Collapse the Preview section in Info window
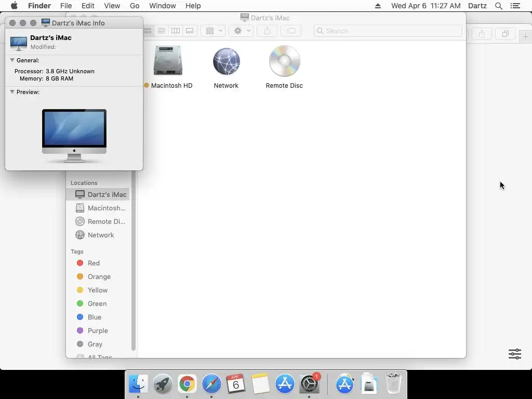This screenshot has width=532, height=399. point(12,91)
